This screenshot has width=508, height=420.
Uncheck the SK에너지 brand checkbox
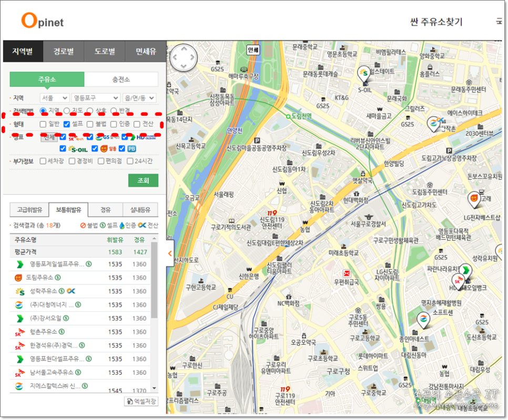(x=63, y=137)
